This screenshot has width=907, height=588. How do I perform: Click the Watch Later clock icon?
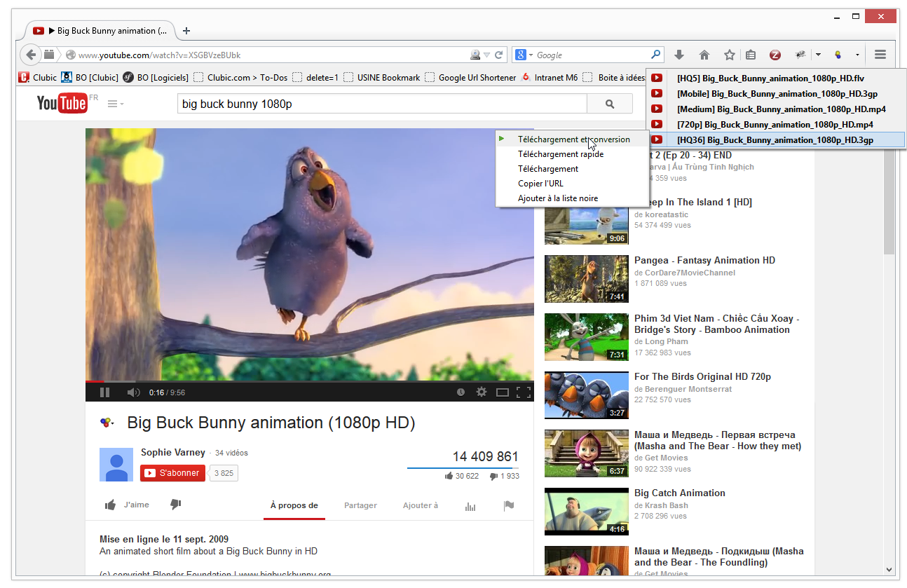[x=461, y=392]
